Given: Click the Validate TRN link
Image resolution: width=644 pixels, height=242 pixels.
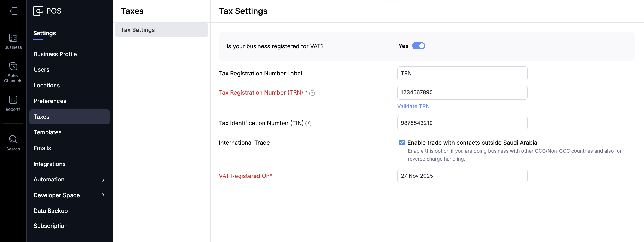Looking at the screenshot, I should click(x=413, y=106).
